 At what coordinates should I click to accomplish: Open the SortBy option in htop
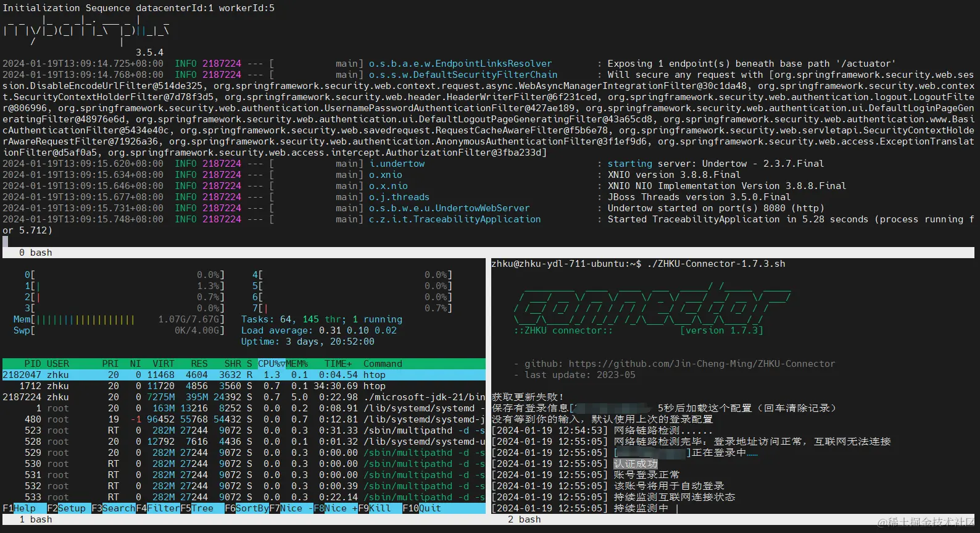point(247,508)
